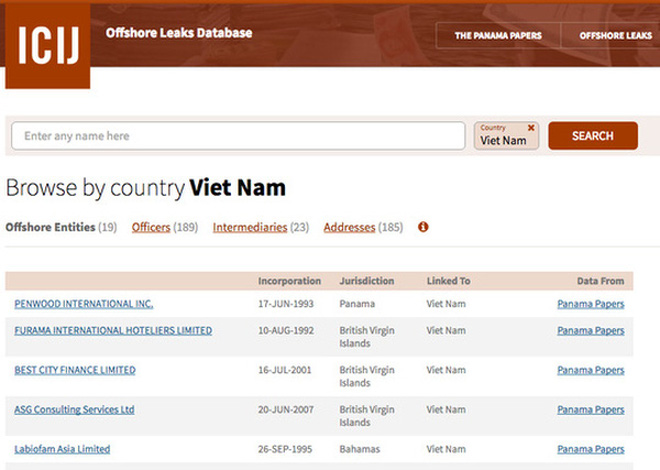Open The Panama Papers menu item
660x470 pixels.
click(497, 35)
